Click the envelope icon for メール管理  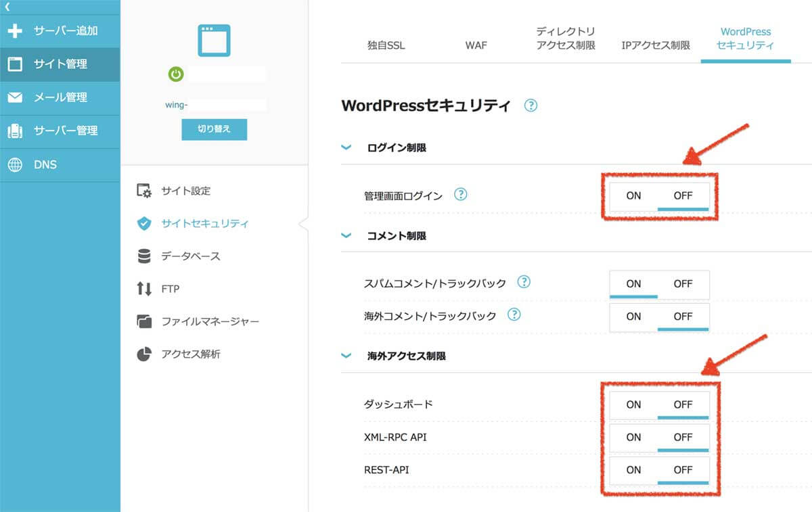15,97
